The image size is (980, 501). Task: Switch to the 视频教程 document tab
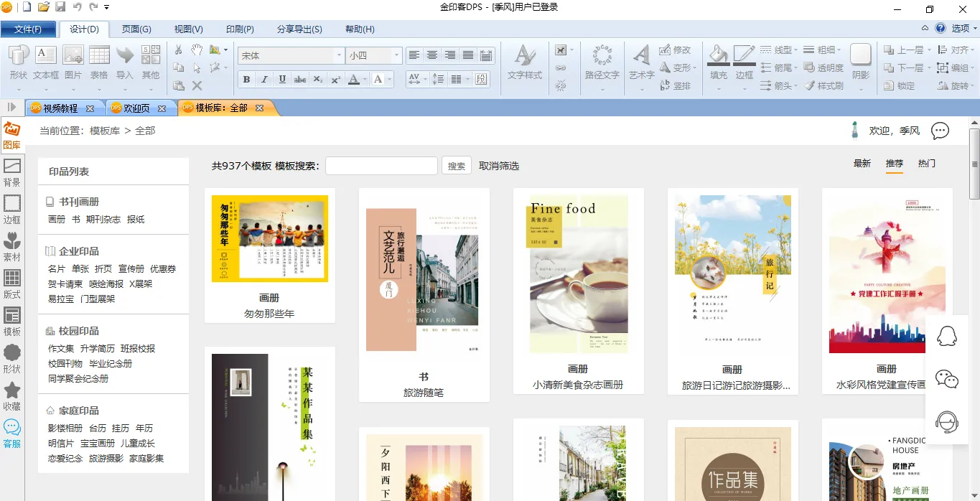[60, 108]
